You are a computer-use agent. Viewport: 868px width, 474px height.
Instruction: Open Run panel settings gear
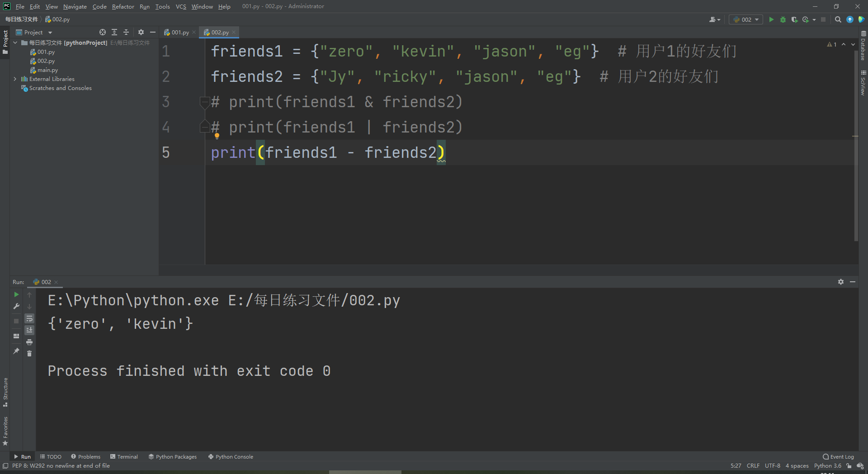(841, 282)
